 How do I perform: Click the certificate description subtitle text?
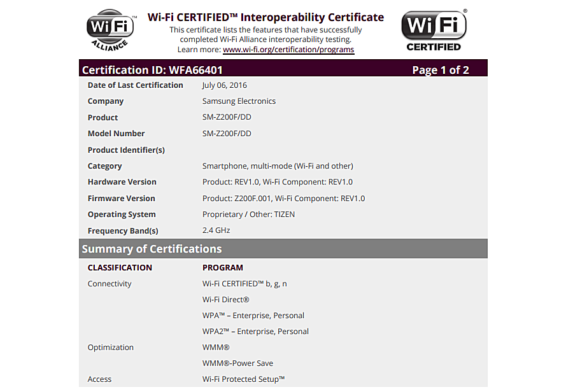click(265, 35)
